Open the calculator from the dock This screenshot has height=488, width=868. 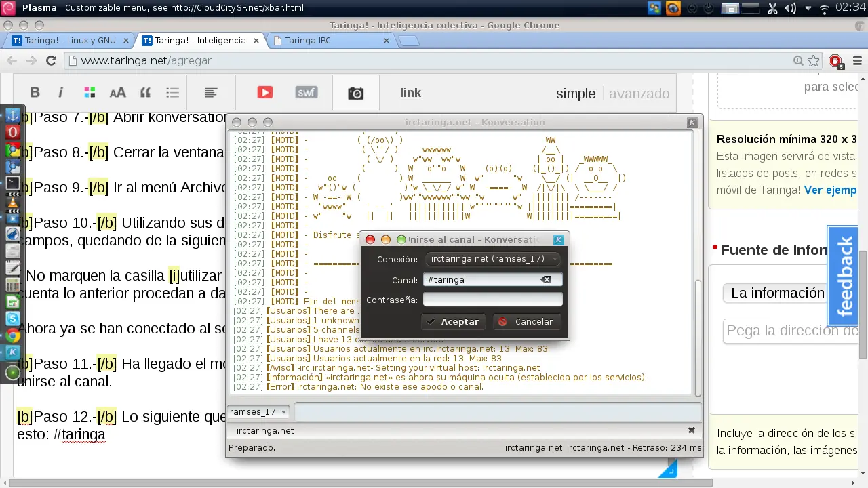pos(12,285)
